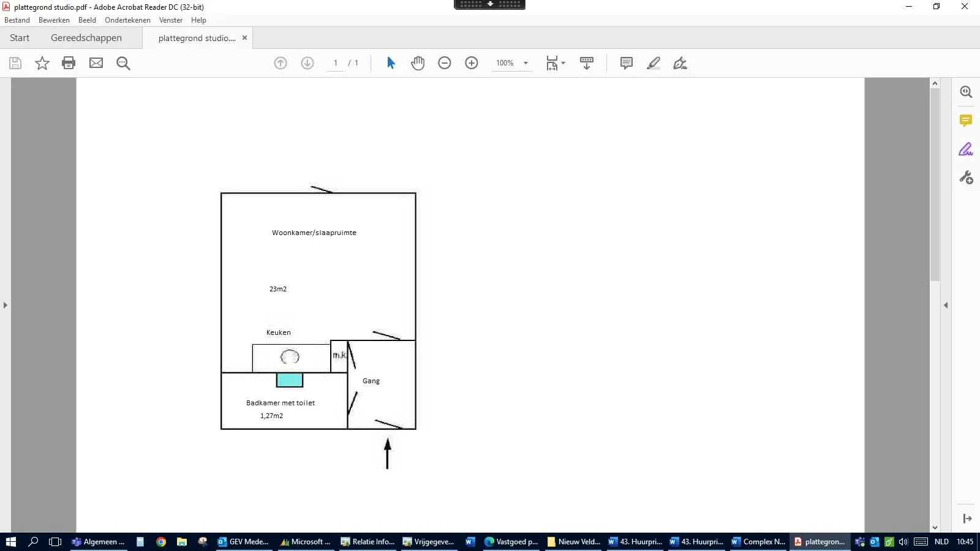The height and width of the screenshot is (551, 980).
Task: Switch to the Gereedschappen tab
Action: pos(86,38)
